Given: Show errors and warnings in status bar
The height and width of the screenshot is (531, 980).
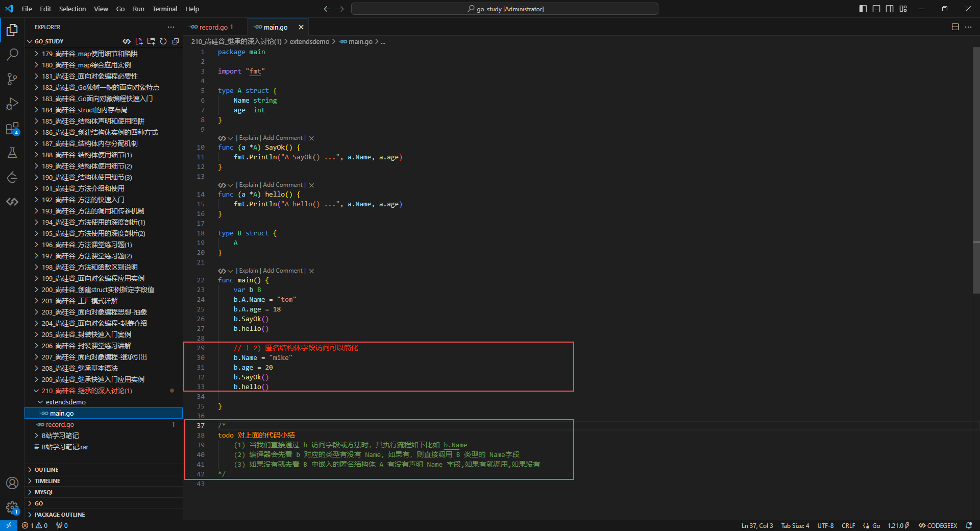Looking at the screenshot, I should click(x=35, y=525).
